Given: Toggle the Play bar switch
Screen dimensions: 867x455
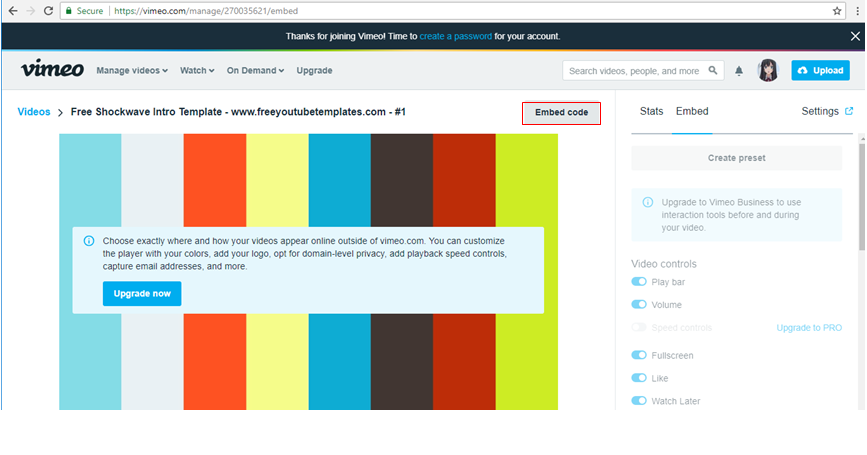Looking at the screenshot, I should point(639,281).
